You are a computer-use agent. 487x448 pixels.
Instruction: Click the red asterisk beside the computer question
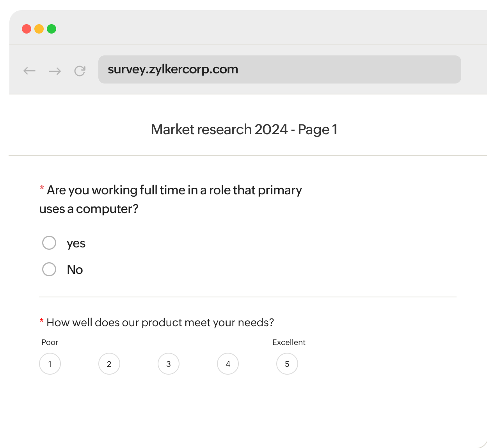point(41,189)
